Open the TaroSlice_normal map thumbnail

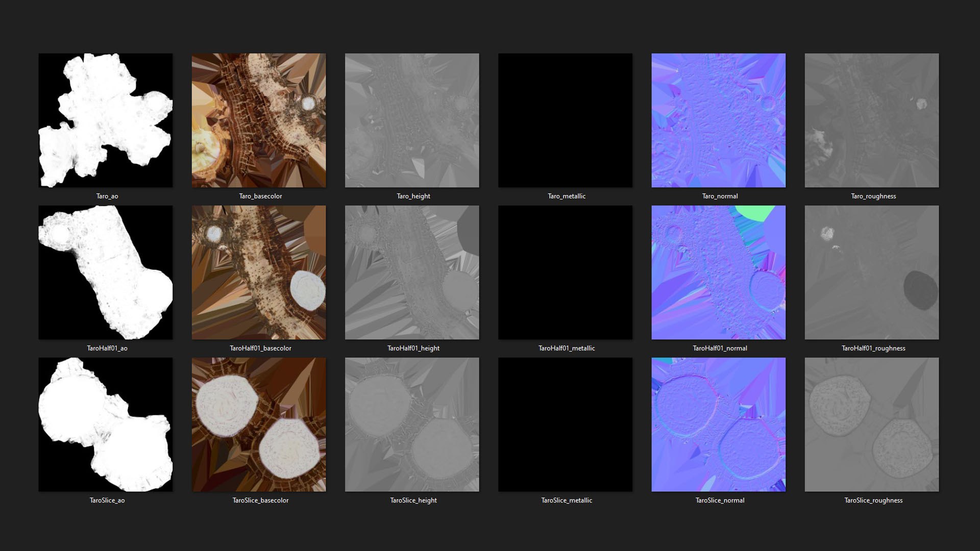[x=718, y=424]
